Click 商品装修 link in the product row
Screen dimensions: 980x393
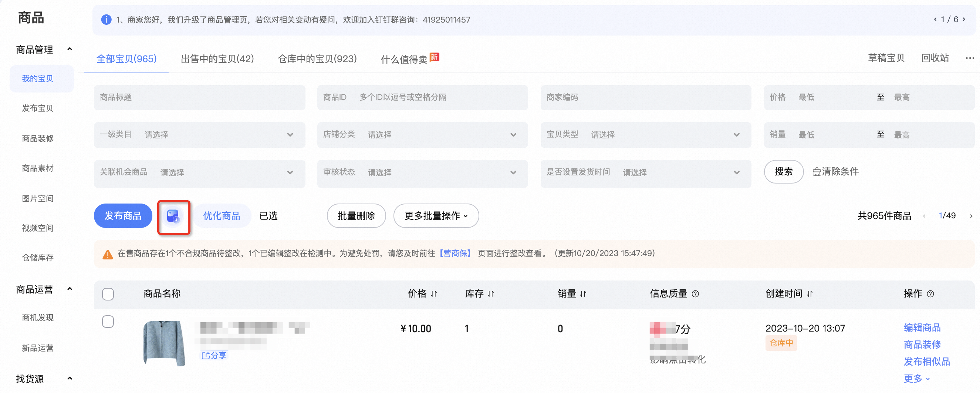[922, 345]
